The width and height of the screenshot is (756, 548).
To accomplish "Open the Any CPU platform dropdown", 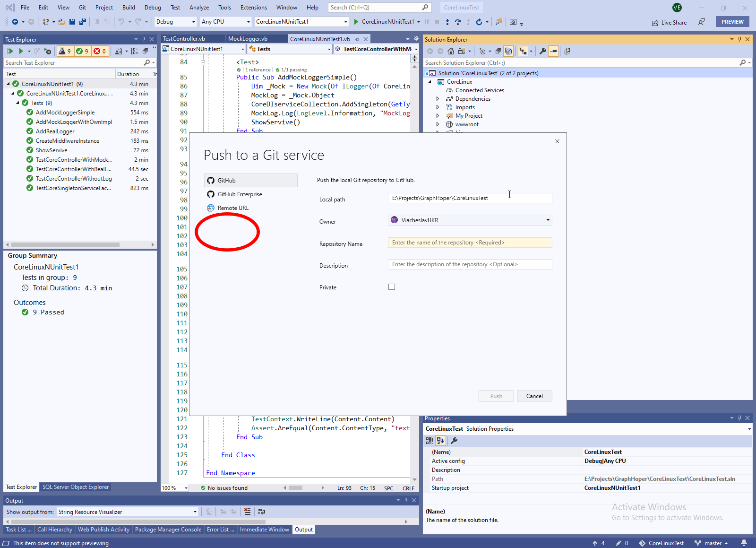I will pos(225,22).
